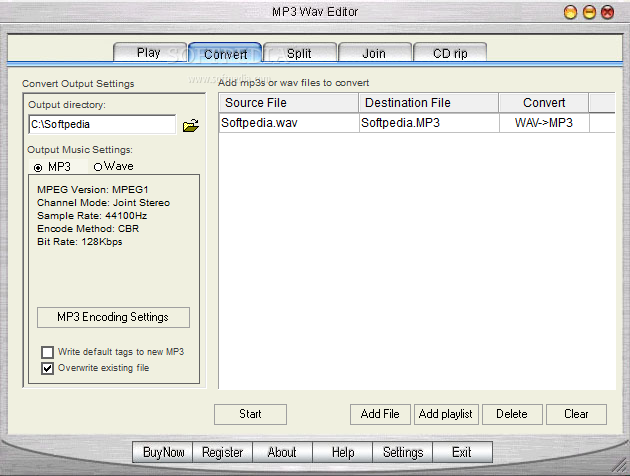Open the About dialog
Viewport: 630px width, 476px height.
click(282, 452)
